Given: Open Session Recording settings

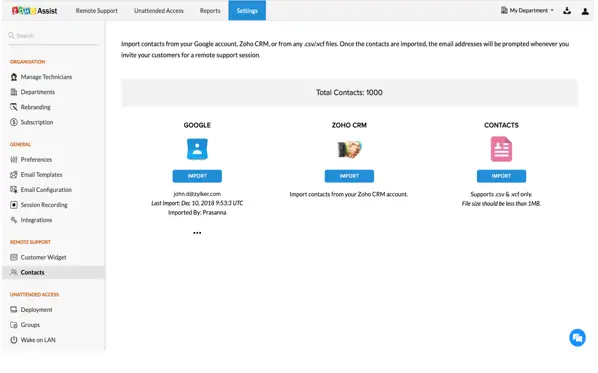Looking at the screenshot, I should [44, 205].
